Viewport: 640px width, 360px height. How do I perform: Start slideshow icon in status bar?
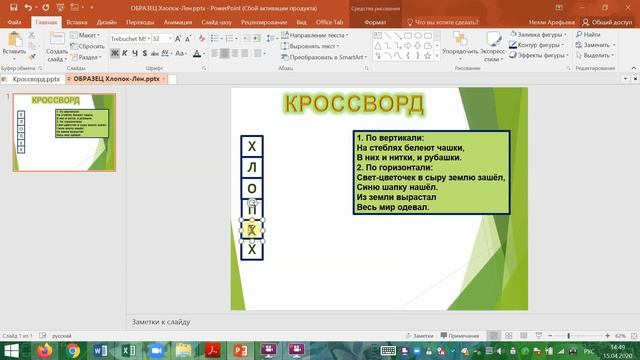(539, 336)
